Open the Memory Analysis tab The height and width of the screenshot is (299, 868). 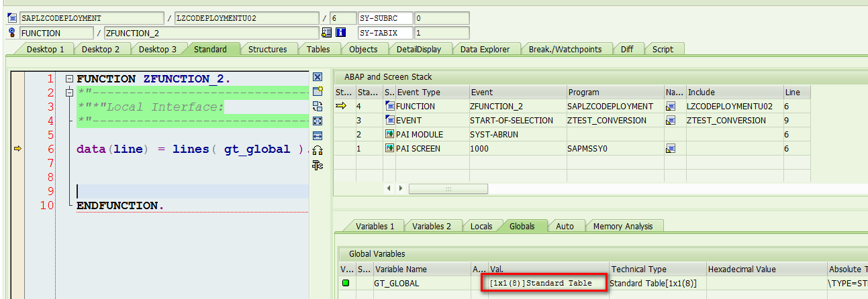[622, 226]
